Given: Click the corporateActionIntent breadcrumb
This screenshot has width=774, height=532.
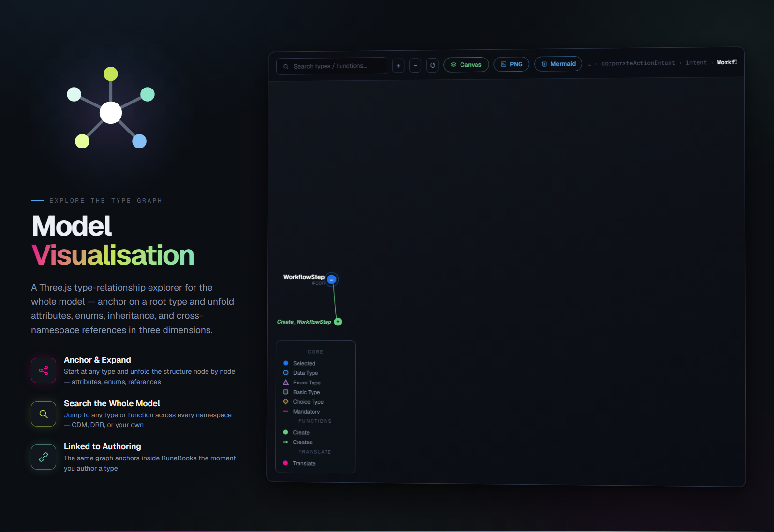Looking at the screenshot, I should coord(638,63).
